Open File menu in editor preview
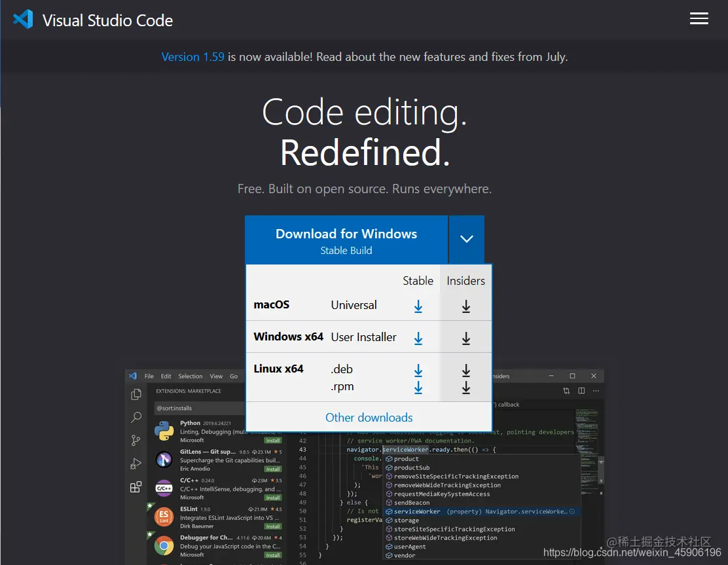Image resolution: width=728 pixels, height=565 pixels. 149,376
